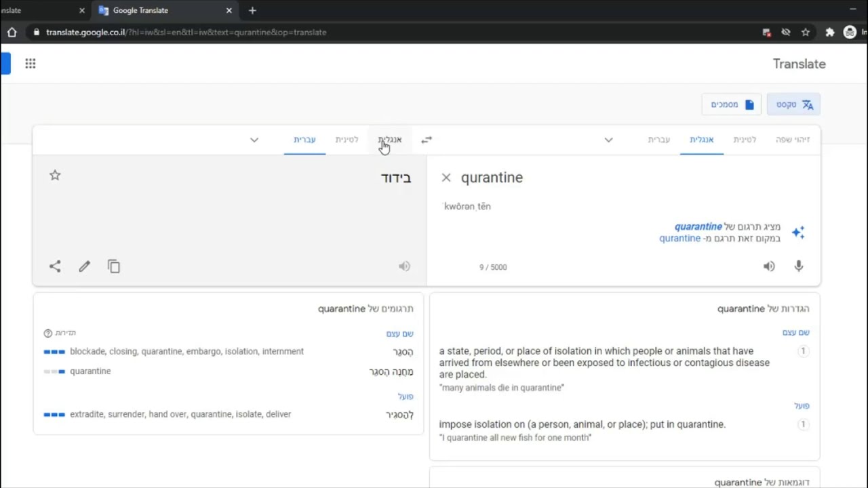This screenshot has width=868, height=488.
Task: Click the translations heading תרגומים של quarantine
Action: [366, 309]
